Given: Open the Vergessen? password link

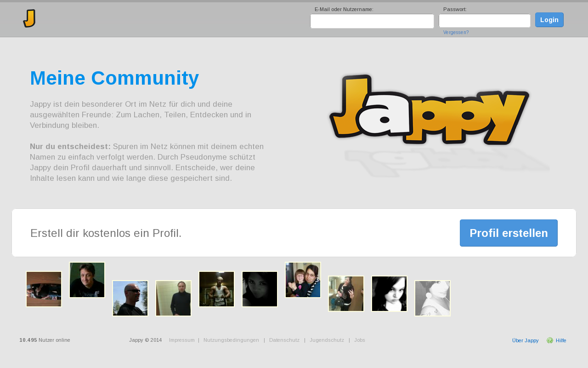Looking at the screenshot, I should click(x=456, y=33).
